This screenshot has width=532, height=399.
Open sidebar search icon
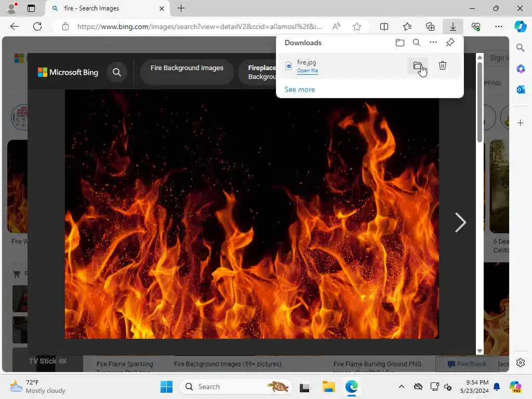(520, 48)
